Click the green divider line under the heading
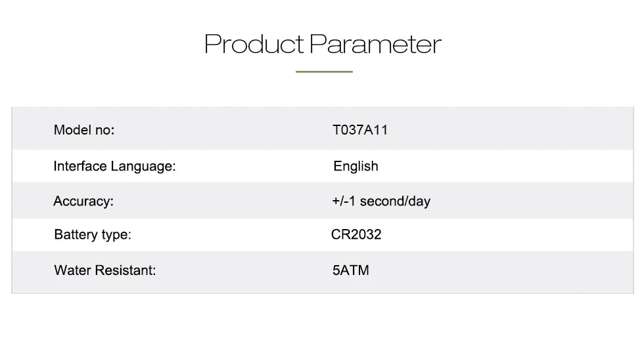 coord(324,72)
